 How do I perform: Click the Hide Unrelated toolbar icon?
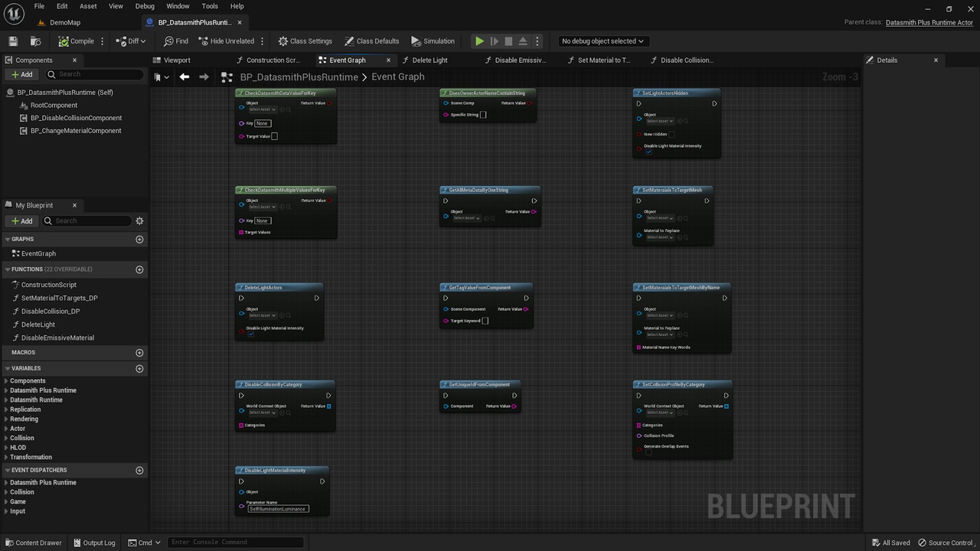[x=226, y=41]
